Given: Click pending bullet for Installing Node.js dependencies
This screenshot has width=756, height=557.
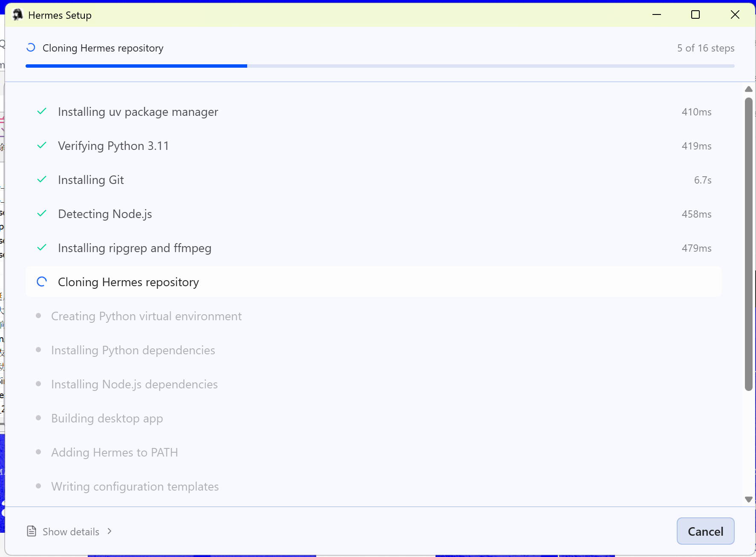Looking at the screenshot, I should click(38, 384).
